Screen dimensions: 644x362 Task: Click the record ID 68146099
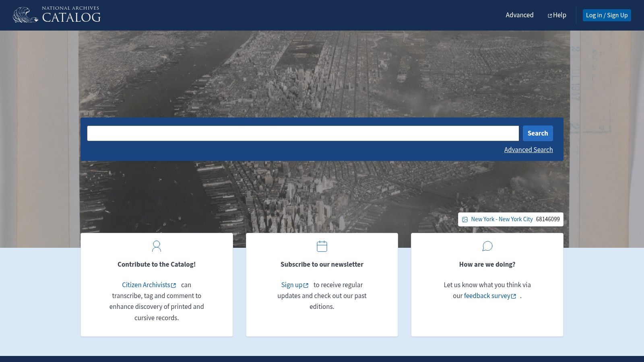(547, 219)
